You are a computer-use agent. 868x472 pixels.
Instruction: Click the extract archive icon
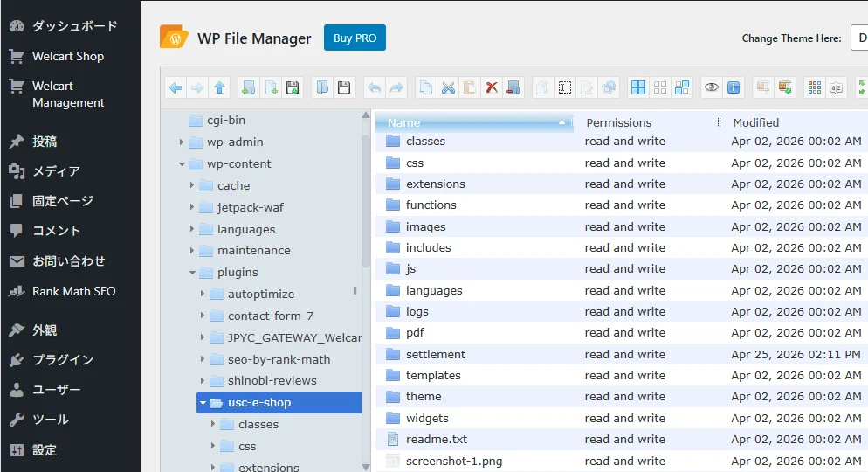tap(763, 87)
